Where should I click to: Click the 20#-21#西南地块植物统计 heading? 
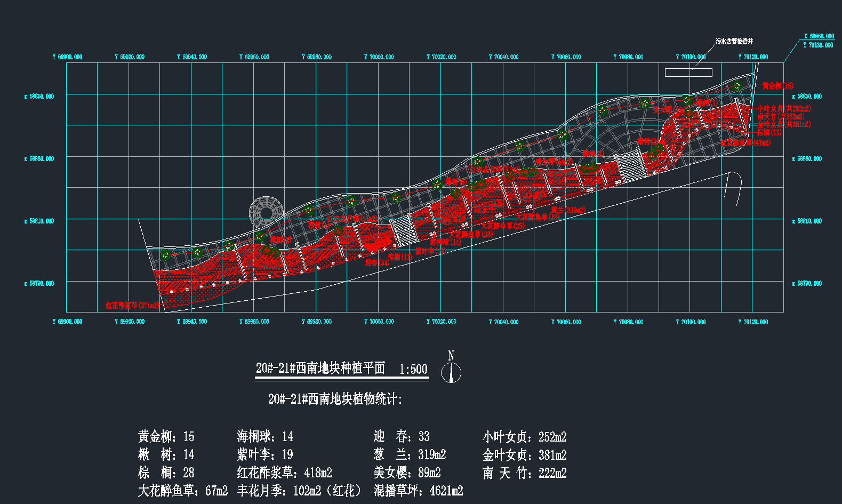[335, 399]
